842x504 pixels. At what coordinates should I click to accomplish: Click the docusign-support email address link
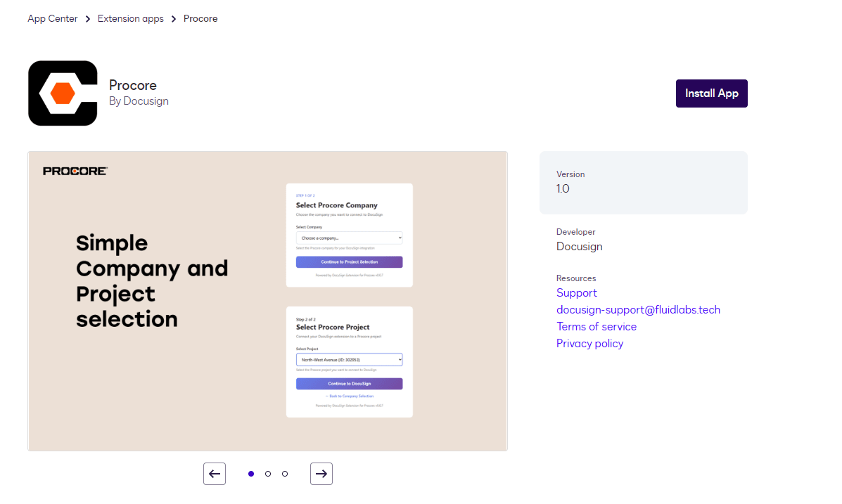(x=638, y=310)
